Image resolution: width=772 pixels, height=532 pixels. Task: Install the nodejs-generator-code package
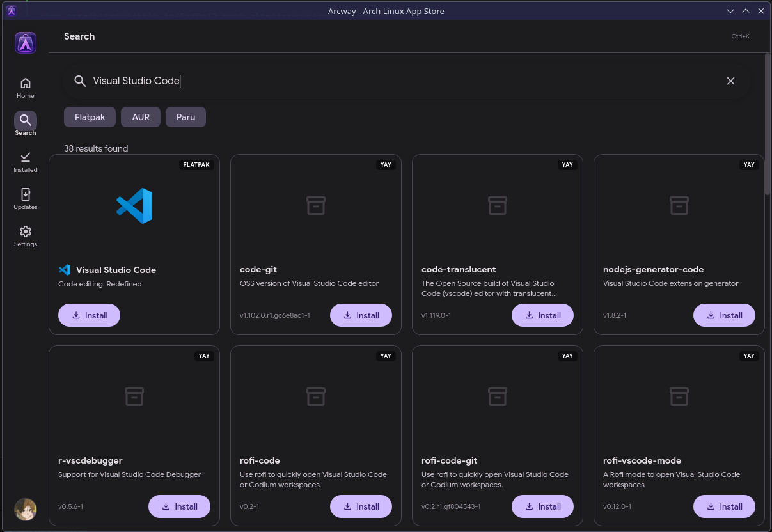tap(724, 315)
